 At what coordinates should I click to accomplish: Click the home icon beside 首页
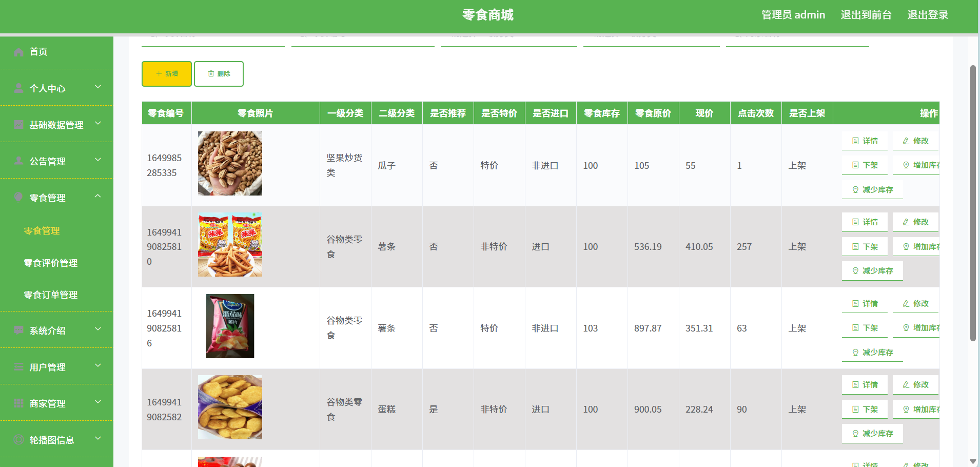pos(19,52)
